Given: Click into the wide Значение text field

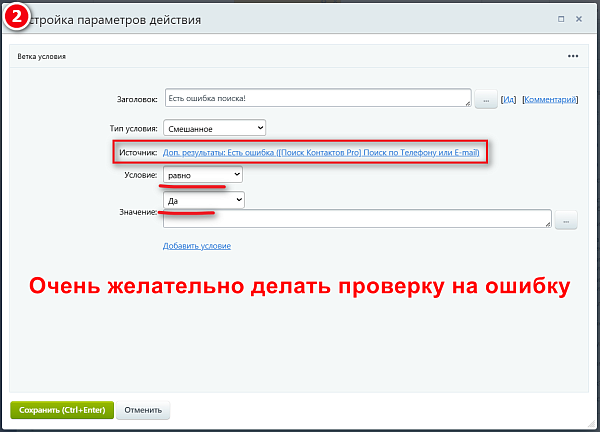Looking at the screenshot, I should coord(357,218).
